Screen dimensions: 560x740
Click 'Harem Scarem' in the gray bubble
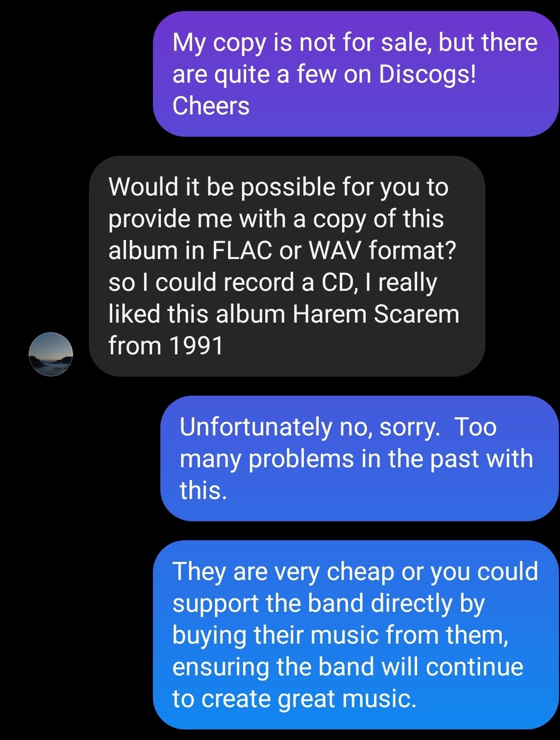[376, 314]
